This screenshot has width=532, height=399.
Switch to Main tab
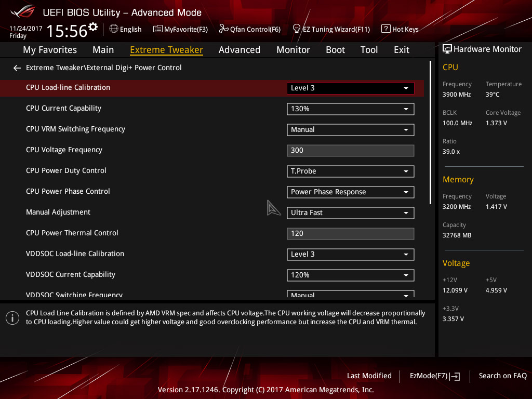pyautogui.click(x=103, y=50)
